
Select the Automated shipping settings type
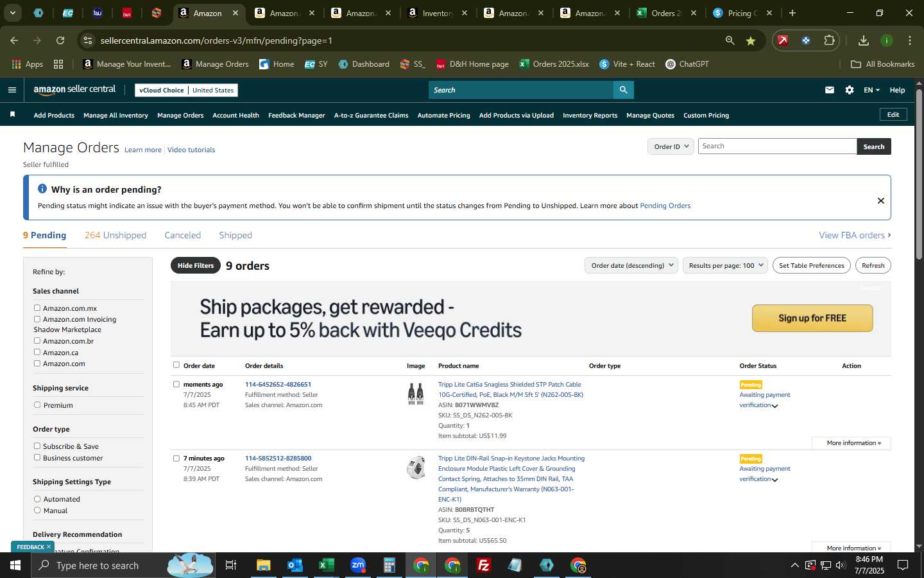[37, 499]
